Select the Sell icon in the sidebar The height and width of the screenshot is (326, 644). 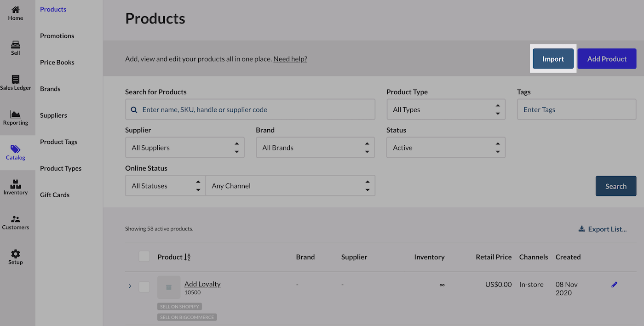point(15,47)
